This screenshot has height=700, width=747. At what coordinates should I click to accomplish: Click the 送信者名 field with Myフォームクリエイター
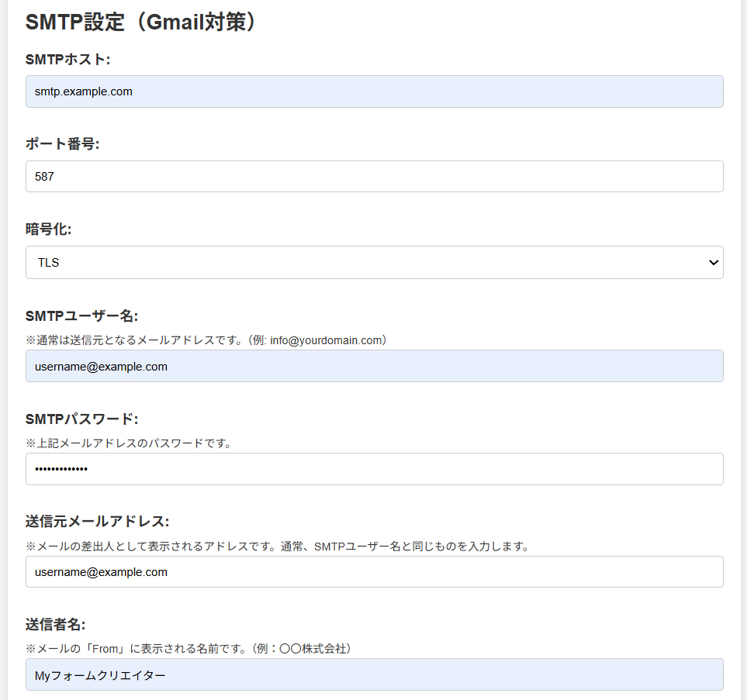[x=374, y=674]
